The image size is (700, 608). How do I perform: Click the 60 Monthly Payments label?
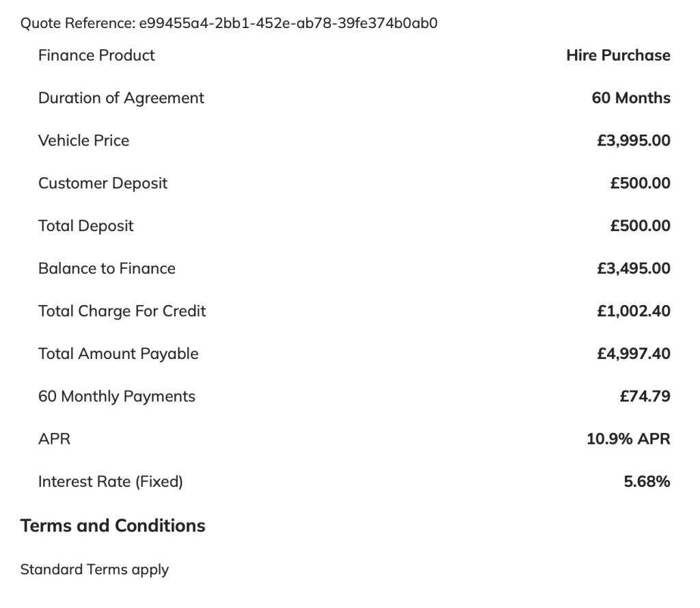pos(116,397)
